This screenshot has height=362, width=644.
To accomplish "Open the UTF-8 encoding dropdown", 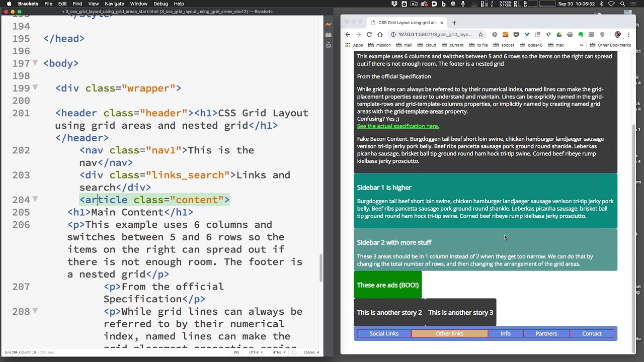I will 255,352.
